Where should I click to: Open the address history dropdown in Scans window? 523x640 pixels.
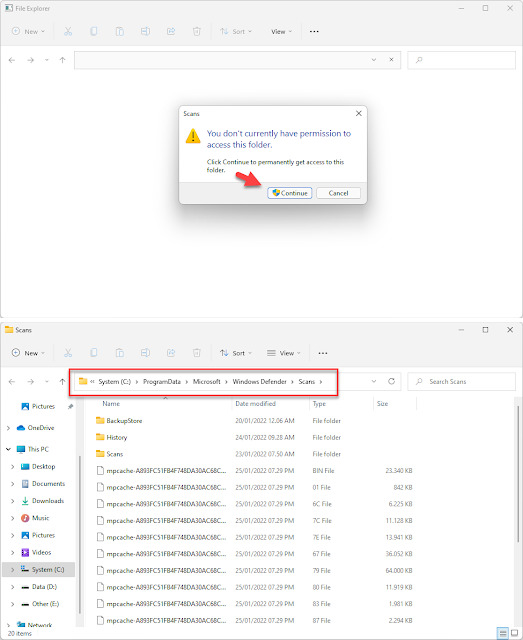pos(374,381)
